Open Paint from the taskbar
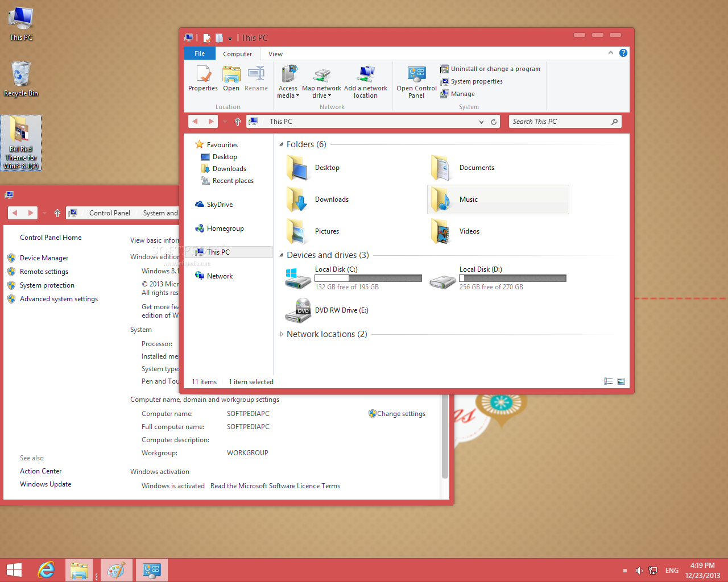The image size is (728, 582). click(117, 570)
